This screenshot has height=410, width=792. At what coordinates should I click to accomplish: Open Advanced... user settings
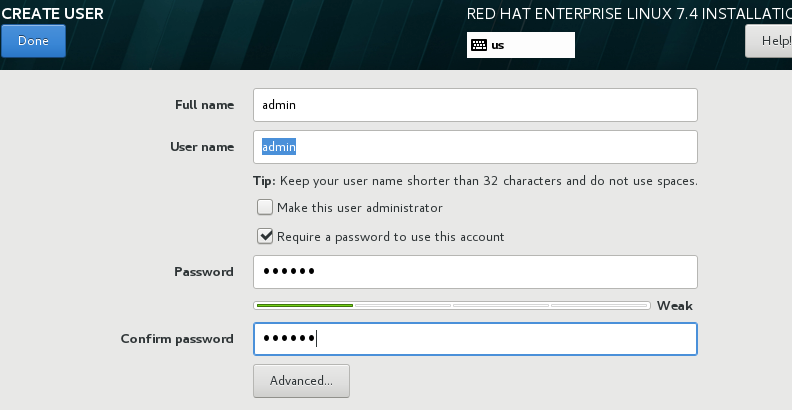[301, 381]
